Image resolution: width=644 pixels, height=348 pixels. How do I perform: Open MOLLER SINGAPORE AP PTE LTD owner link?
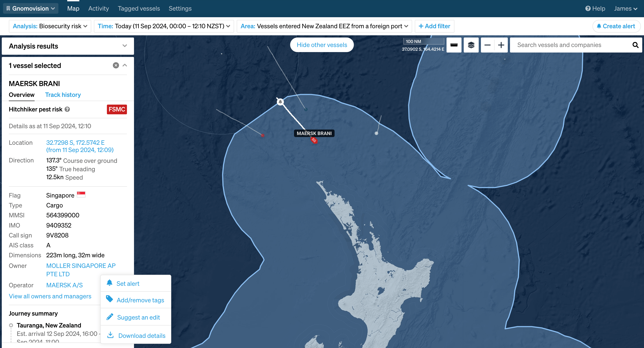[x=81, y=270]
